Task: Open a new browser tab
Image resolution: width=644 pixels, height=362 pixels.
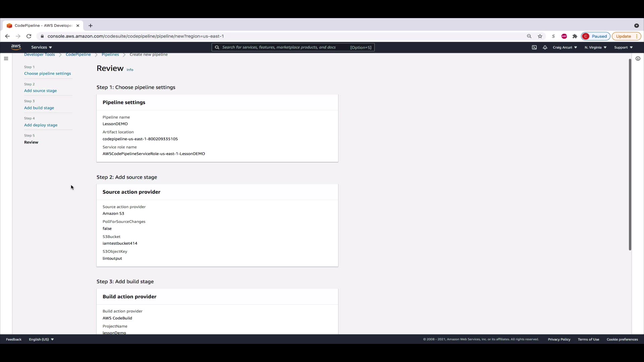Action: tap(91, 25)
